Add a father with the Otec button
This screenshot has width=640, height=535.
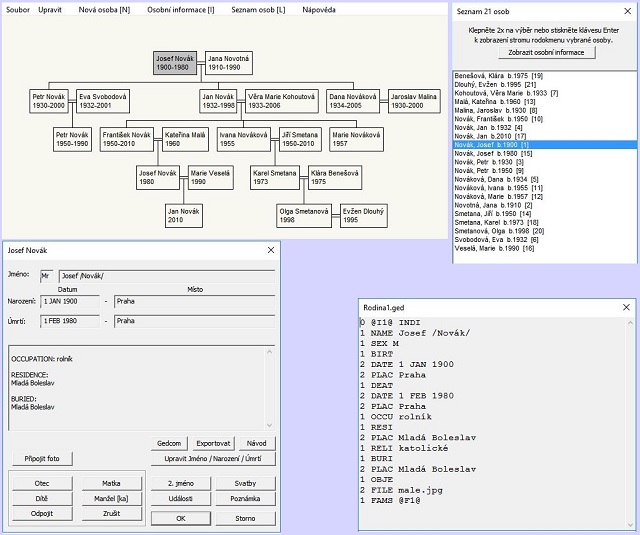click(42, 483)
